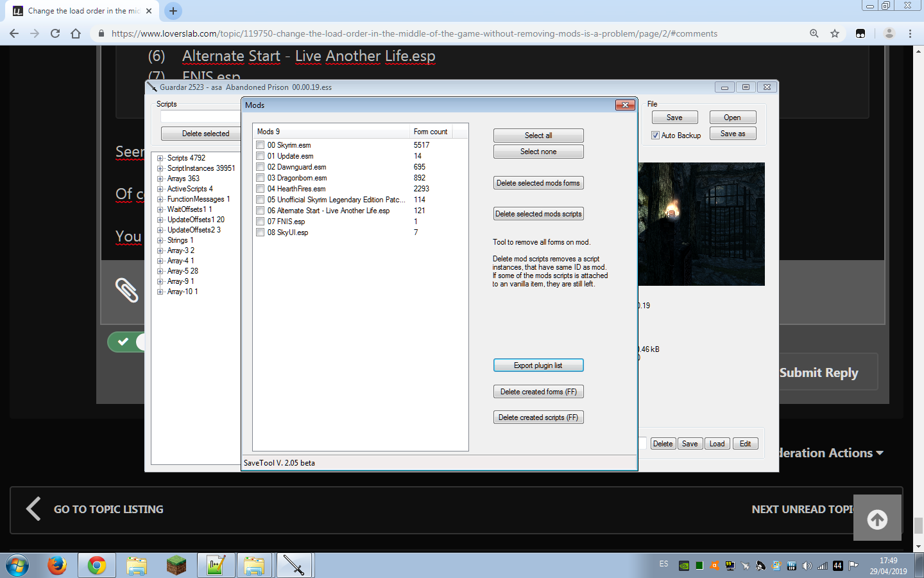Expand the FunctionMessages 1 node

tap(160, 199)
